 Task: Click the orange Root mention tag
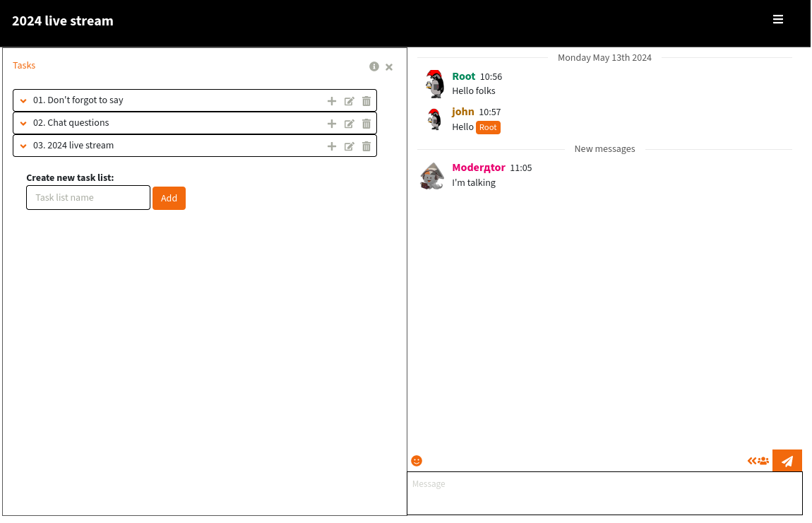point(488,127)
